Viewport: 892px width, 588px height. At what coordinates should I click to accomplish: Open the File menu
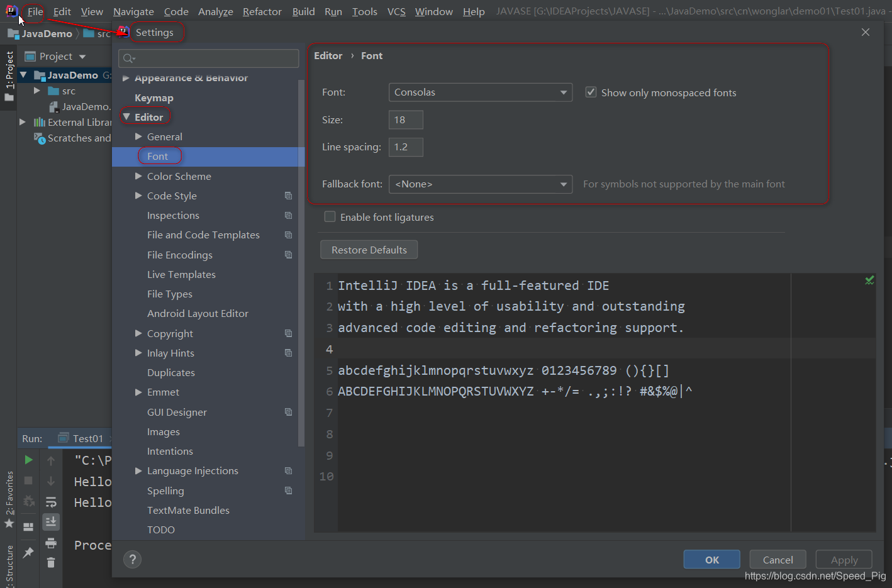tap(35, 11)
